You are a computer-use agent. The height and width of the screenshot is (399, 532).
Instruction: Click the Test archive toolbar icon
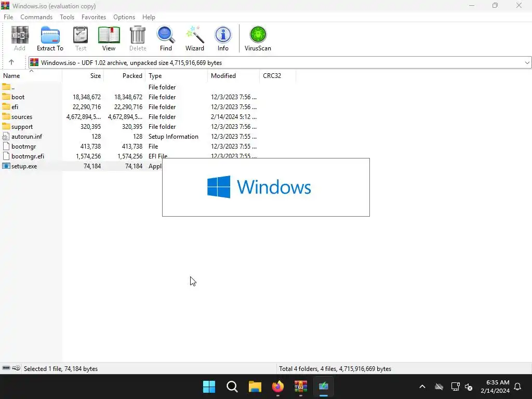[81, 35]
